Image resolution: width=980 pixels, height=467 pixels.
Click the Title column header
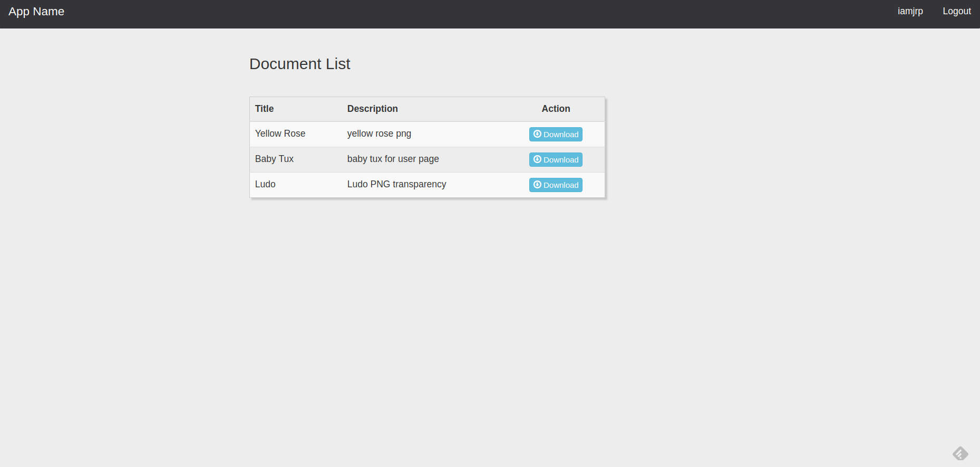[264, 109]
